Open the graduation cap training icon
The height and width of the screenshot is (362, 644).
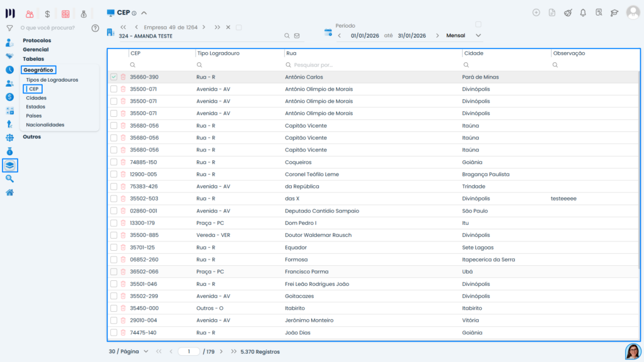point(614,13)
